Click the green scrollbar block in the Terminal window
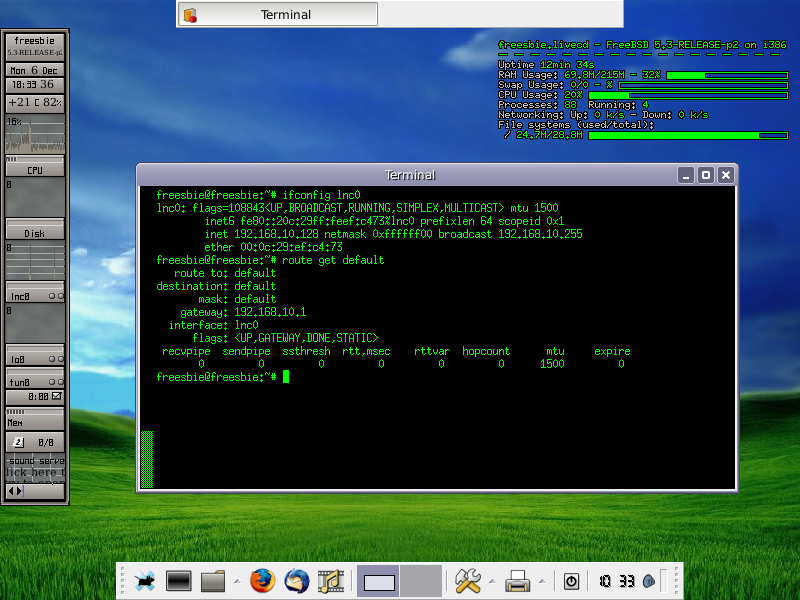Screen dimensions: 800x600 pos(147,459)
